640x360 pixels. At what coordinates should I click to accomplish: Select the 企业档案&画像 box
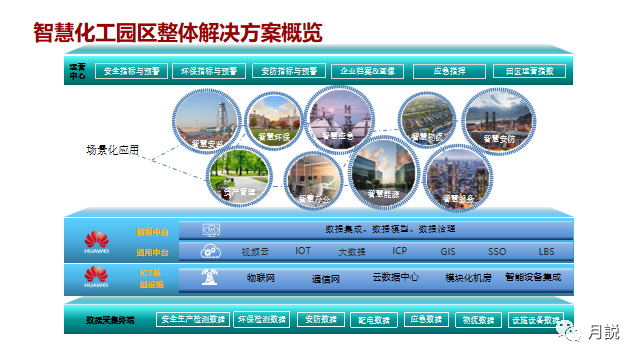[368, 71]
